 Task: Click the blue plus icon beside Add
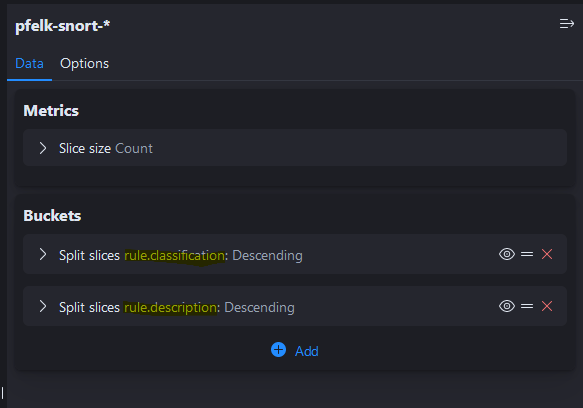pyautogui.click(x=278, y=350)
